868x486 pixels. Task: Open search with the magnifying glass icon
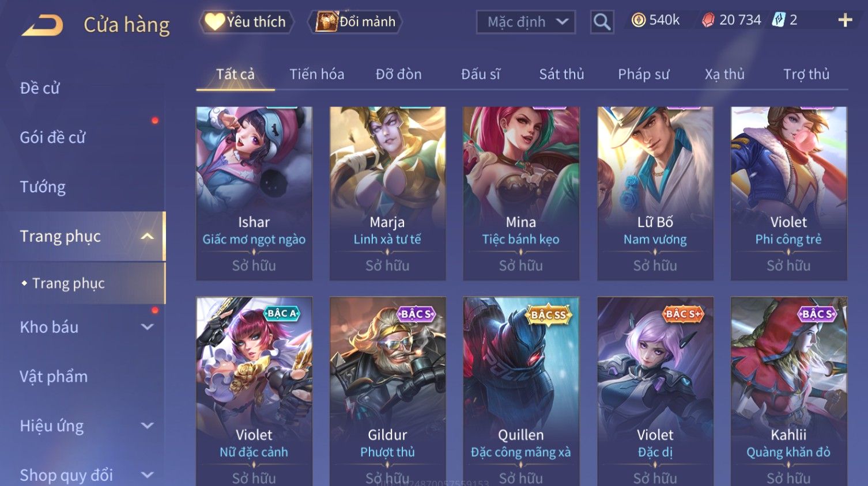(x=602, y=22)
